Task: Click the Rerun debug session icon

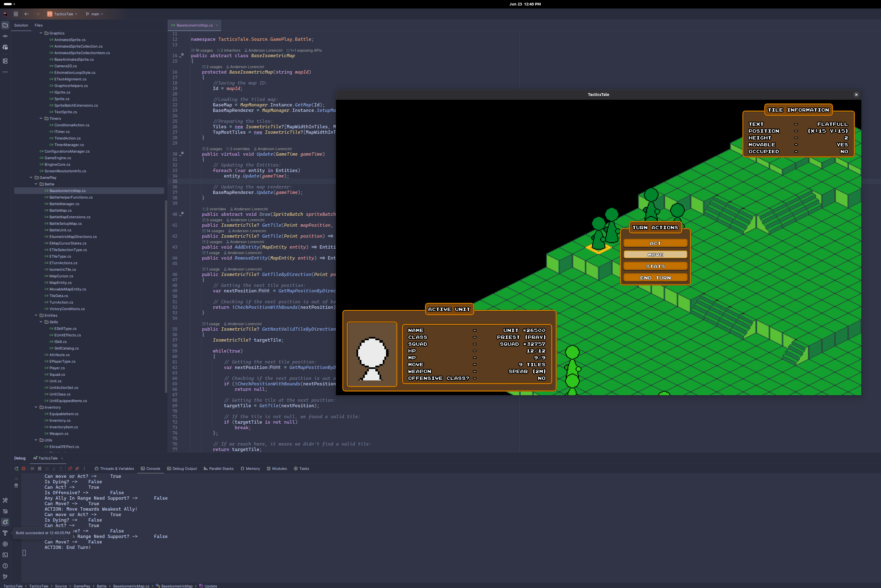Action: pos(16,468)
